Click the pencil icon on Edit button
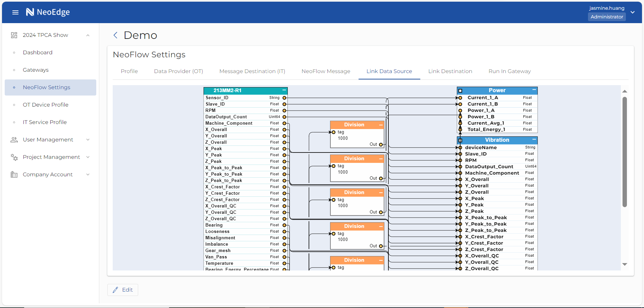Screen dimensions: 644x308 click(x=115, y=290)
